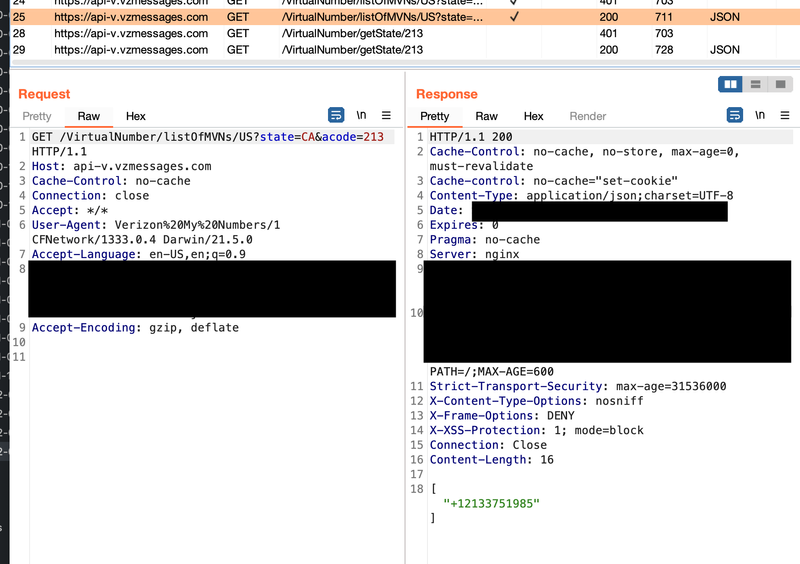The height and width of the screenshot is (564, 800).
Task: Click the Request raw tab label
Action: [89, 116]
